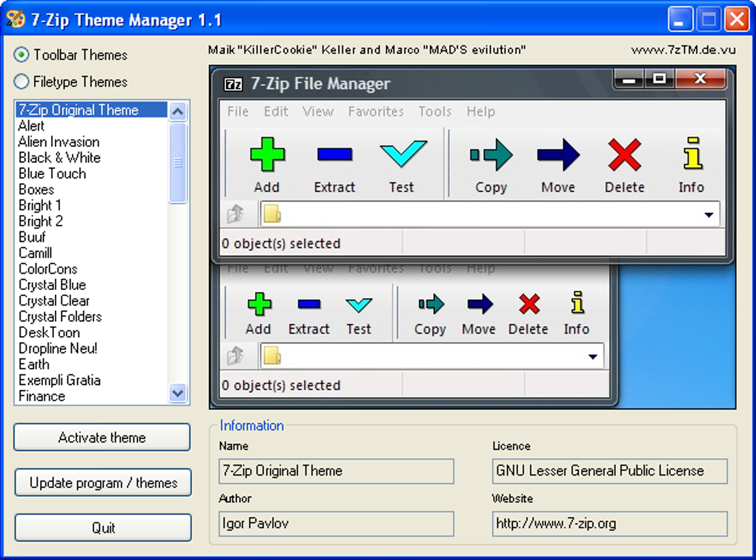
Task: Select the Earth theme
Action: 92,365
